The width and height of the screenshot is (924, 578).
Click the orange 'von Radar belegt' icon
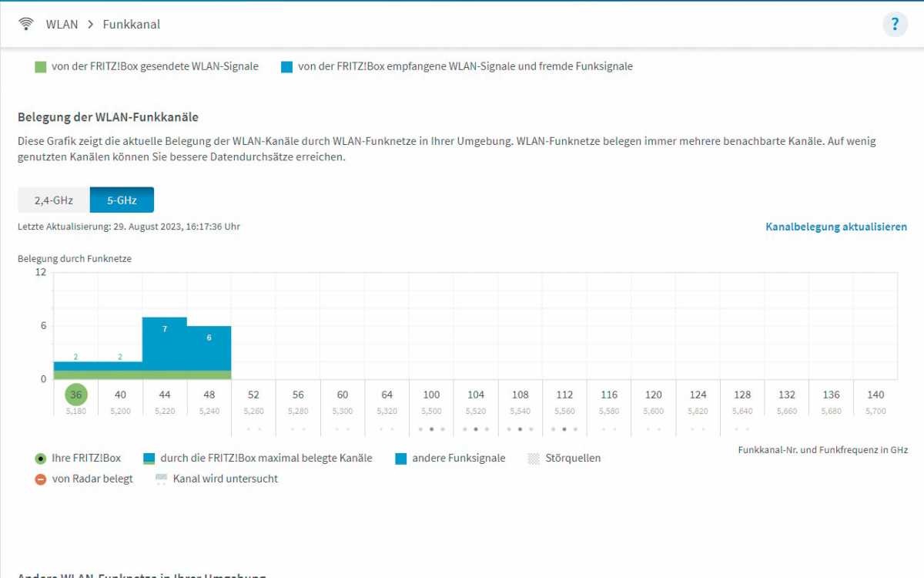(41, 479)
